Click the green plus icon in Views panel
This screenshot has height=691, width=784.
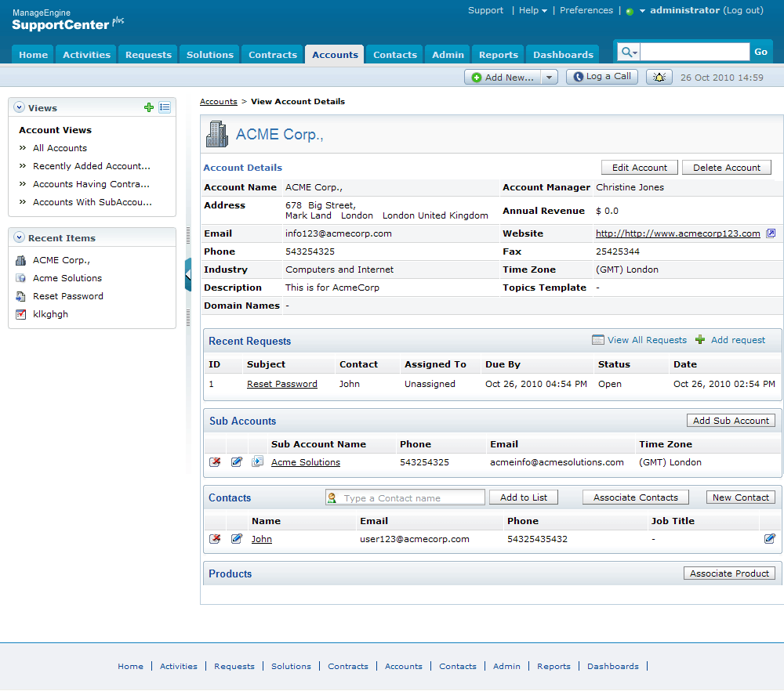(149, 108)
